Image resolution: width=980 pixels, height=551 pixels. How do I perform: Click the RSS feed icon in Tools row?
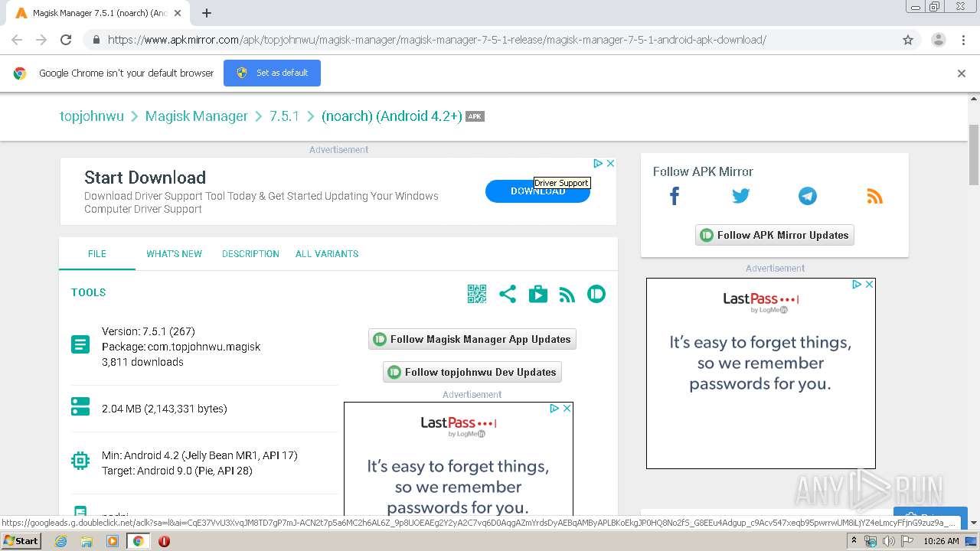(x=567, y=295)
